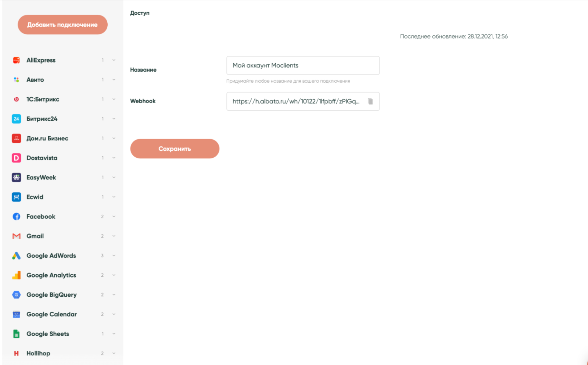Expand the 1С:Битрикс connections chevron

pyautogui.click(x=114, y=99)
